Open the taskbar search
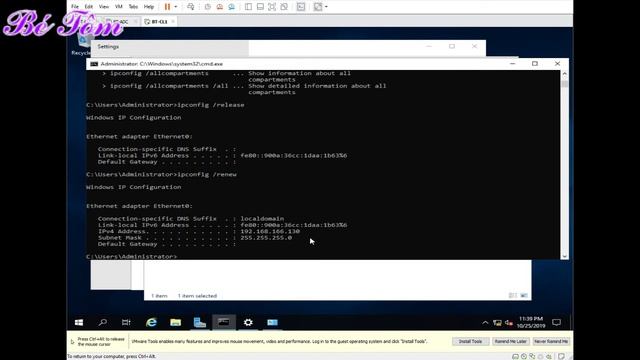 click(x=103, y=322)
